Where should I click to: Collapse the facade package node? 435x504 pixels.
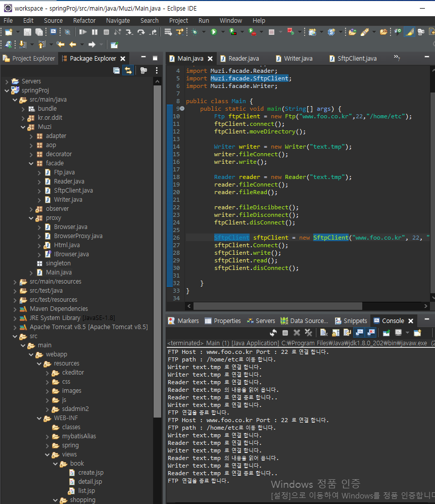point(32,163)
